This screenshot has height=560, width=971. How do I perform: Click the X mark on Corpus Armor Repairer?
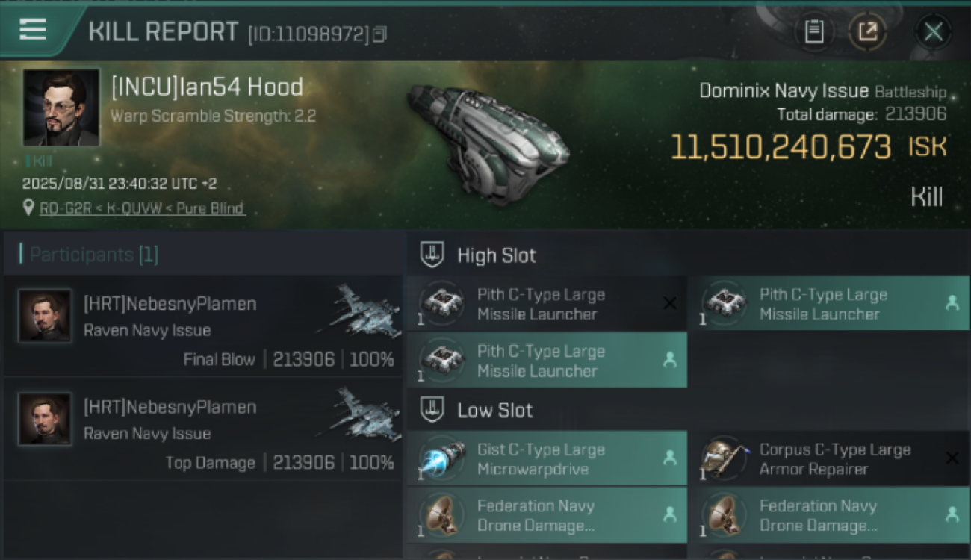tap(952, 458)
